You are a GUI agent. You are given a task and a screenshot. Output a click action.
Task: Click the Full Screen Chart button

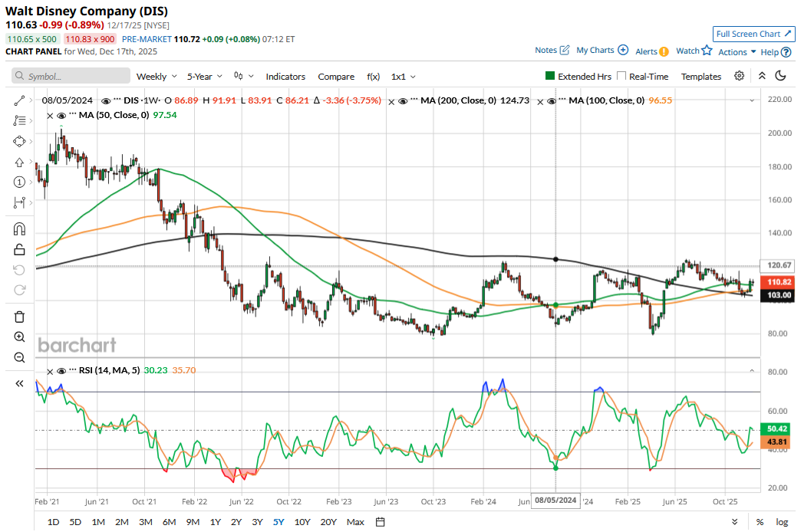coord(753,34)
